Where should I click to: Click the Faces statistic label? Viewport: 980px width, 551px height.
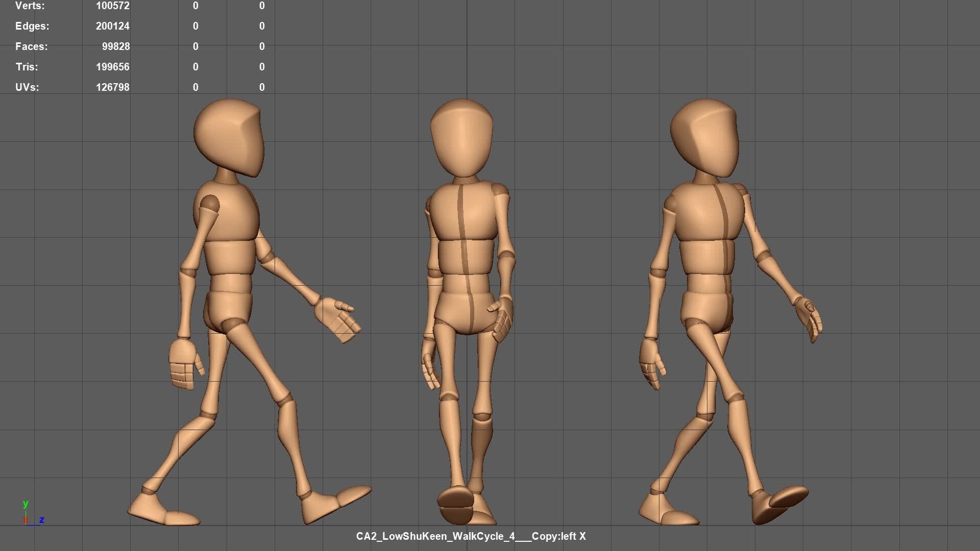click(x=31, y=46)
